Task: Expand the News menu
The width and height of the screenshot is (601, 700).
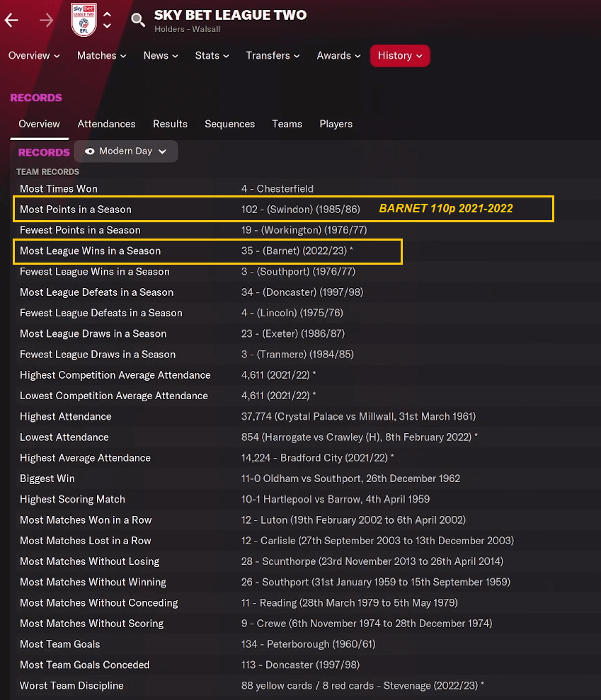Action: (x=161, y=56)
